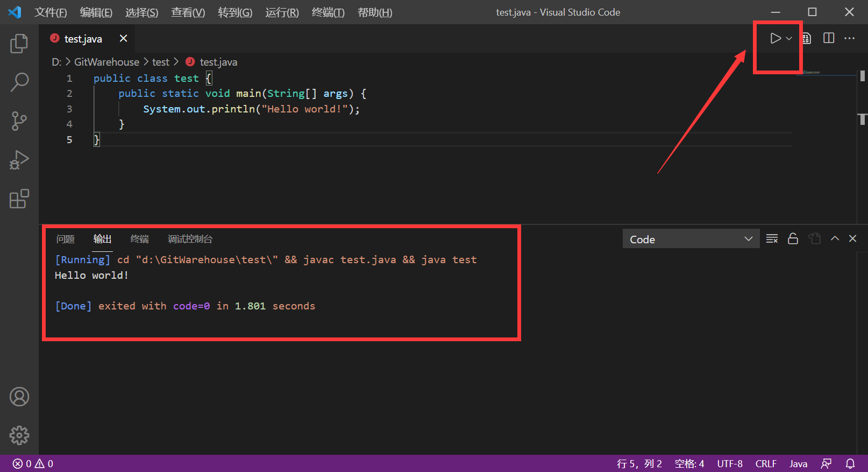Close the test.java editor tab
The width and height of the screenshot is (868, 472).
pos(123,38)
